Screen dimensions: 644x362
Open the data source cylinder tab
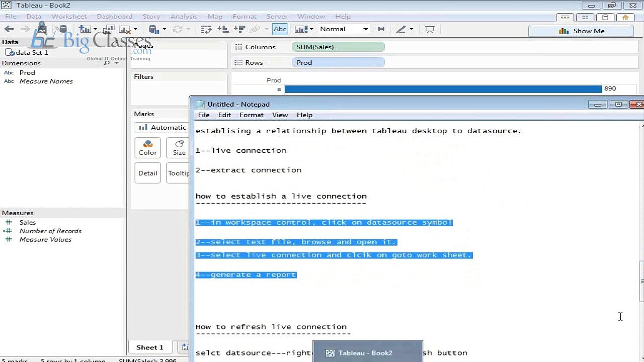pos(605,17)
